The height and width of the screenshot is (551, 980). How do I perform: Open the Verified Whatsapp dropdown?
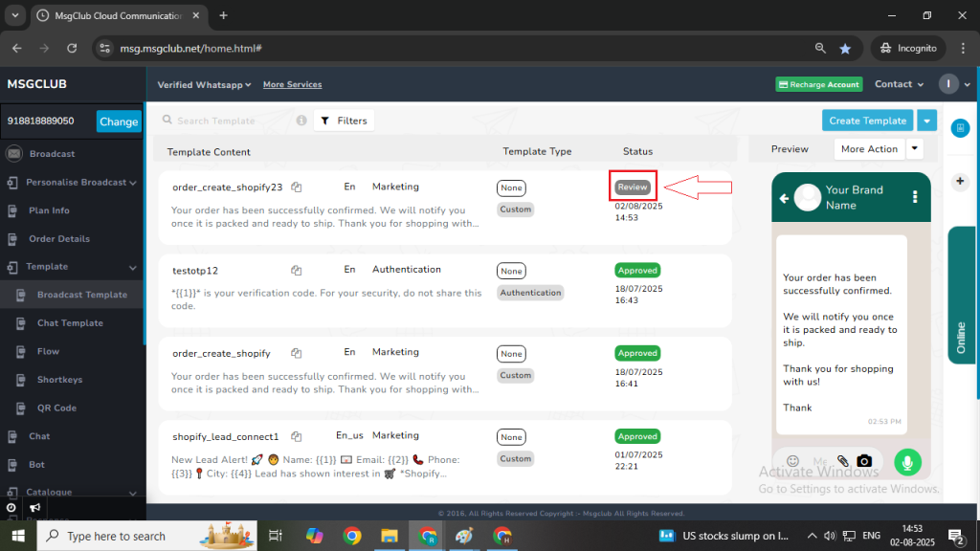pyautogui.click(x=204, y=84)
